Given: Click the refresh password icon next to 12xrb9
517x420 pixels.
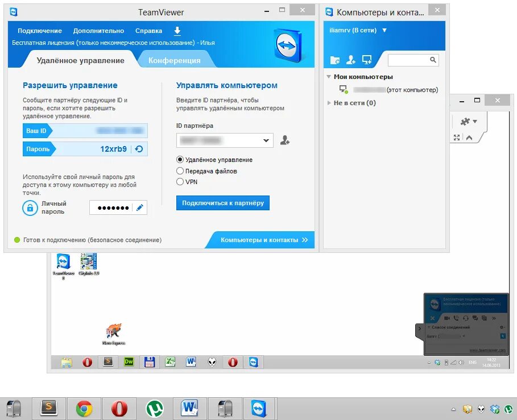Looking at the screenshot, I should click(139, 149).
